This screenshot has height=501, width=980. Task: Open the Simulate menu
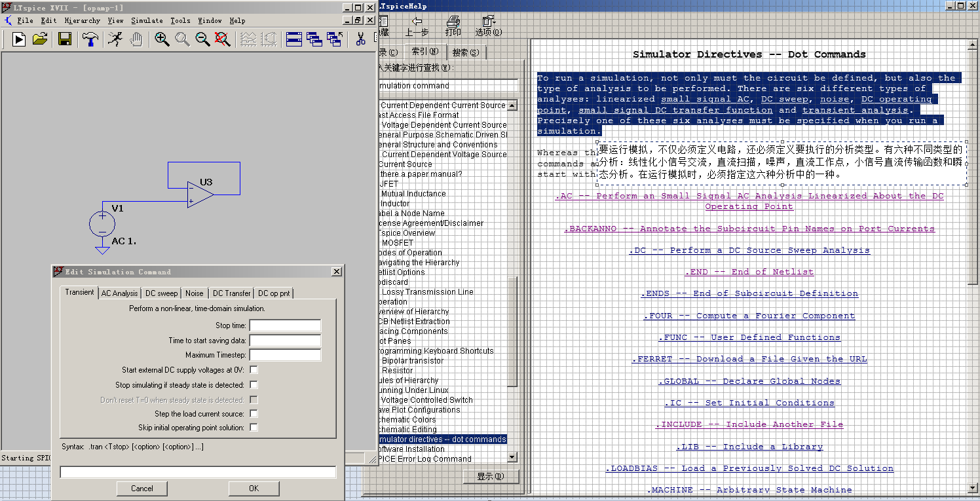(x=147, y=20)
